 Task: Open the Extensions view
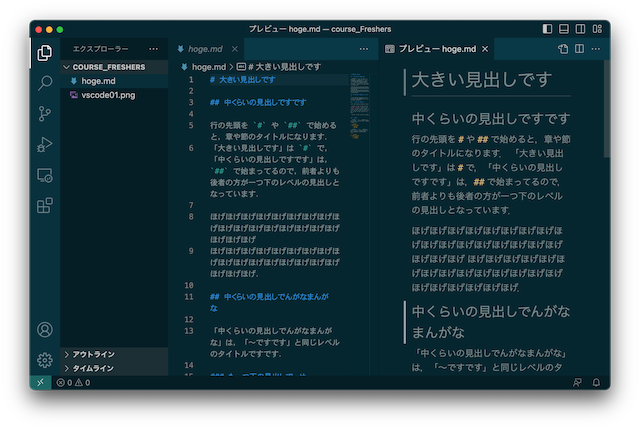[44, 206]
